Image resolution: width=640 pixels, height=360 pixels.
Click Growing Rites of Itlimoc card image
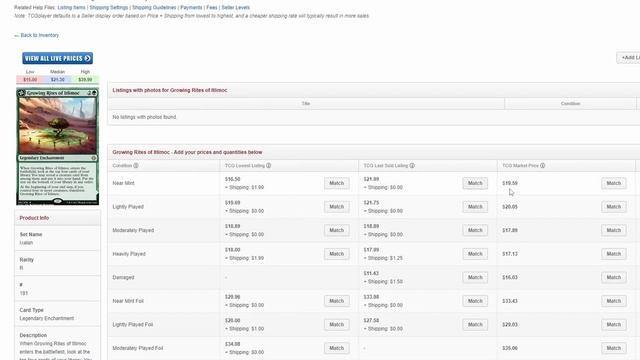pos(58,147)
